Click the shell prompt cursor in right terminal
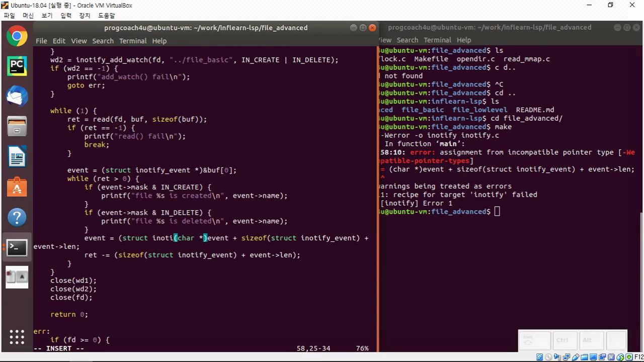This screenshot has height=362, width=644. pyautogui.click(x=497, y=212)
